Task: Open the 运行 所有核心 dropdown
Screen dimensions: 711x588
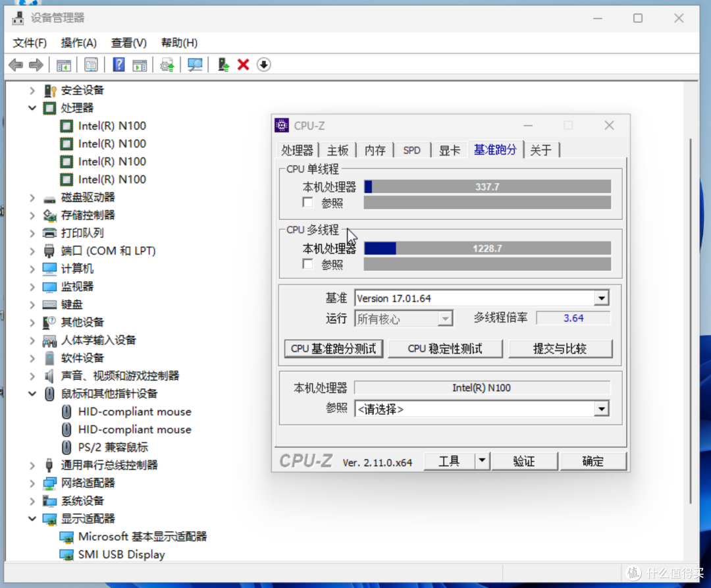Action: coord(445,319)
